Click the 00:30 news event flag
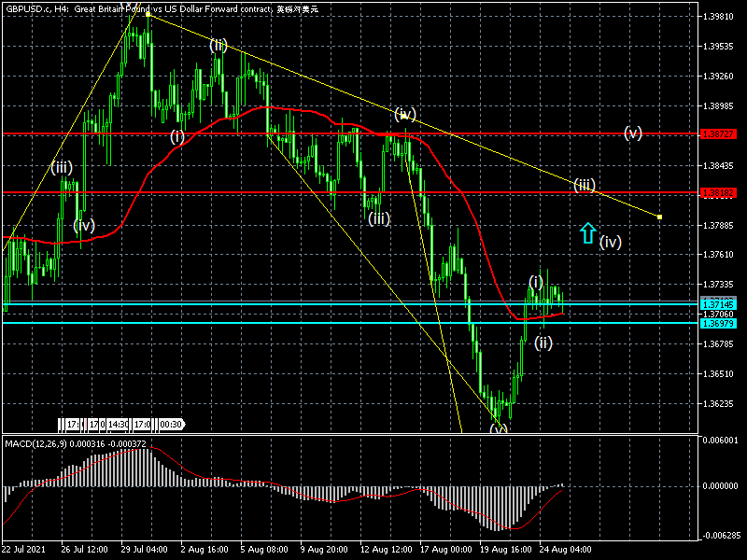This screenshot has height=560, width=747. [x=171, y=424]
